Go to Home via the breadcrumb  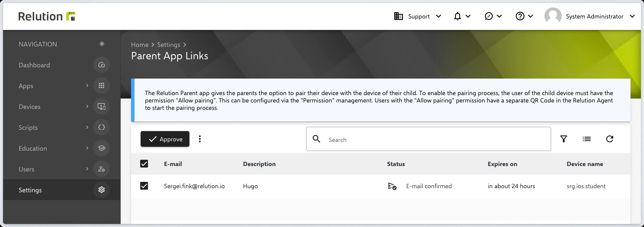[140, 45]
